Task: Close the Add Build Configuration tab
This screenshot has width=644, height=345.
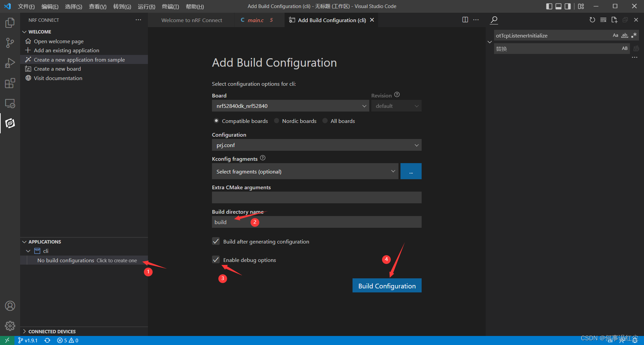Action: point(372,20)
